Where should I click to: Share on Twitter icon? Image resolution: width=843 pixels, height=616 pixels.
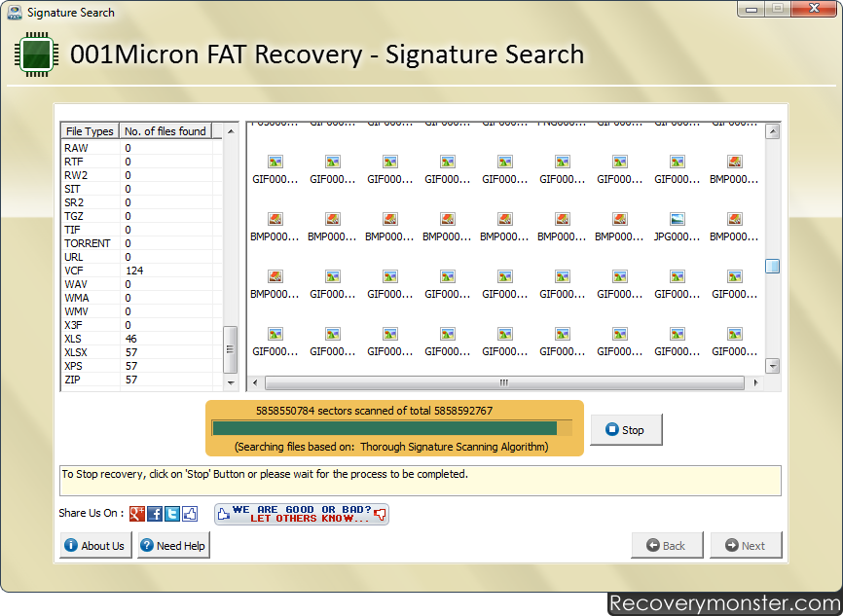click(x=172, y=514)
